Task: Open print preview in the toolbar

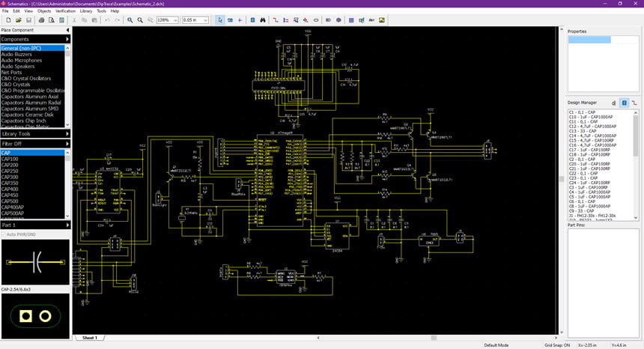Action: point(52,19)
